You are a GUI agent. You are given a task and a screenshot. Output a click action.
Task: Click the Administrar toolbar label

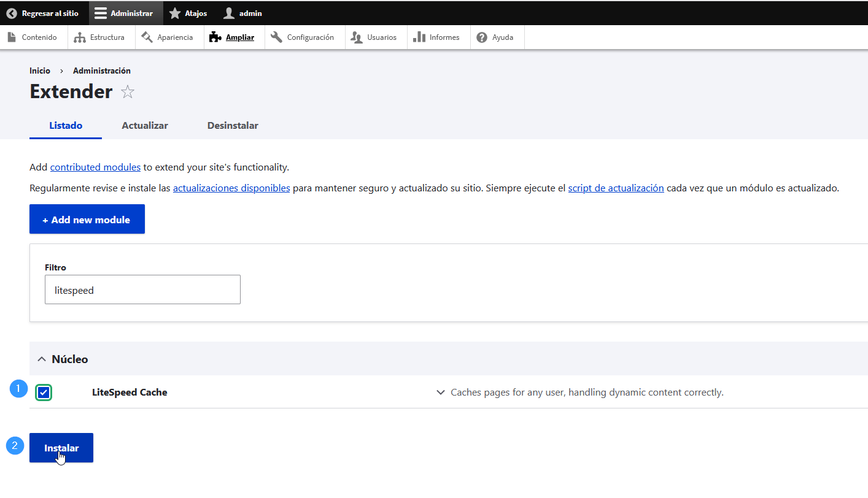coord(132,13)
